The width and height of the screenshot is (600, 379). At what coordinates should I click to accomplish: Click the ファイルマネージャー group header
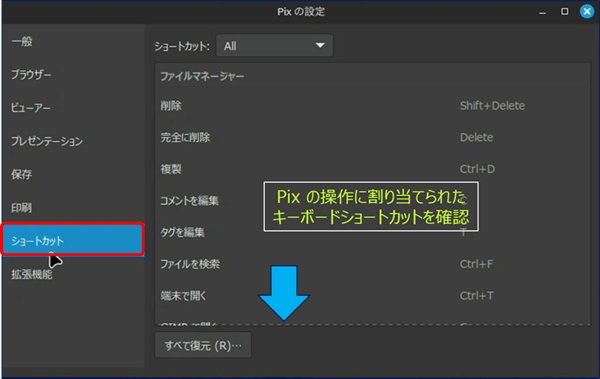point(372,77)
